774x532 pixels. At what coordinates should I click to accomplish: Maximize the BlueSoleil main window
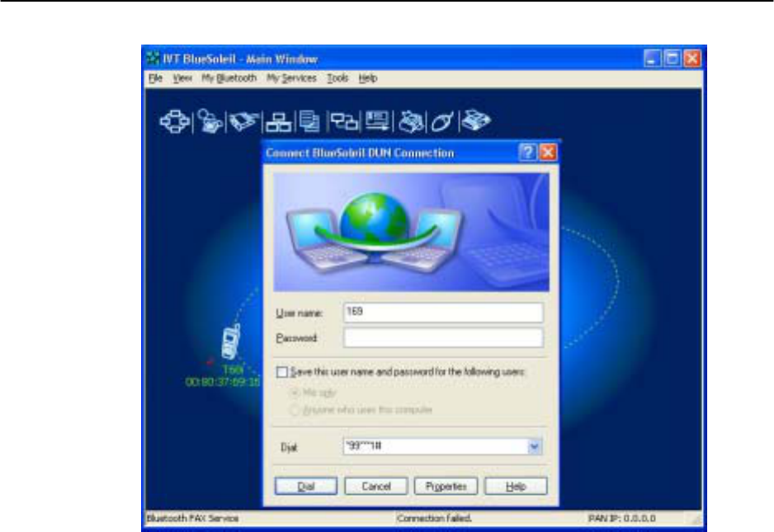(x=672, y=59)
